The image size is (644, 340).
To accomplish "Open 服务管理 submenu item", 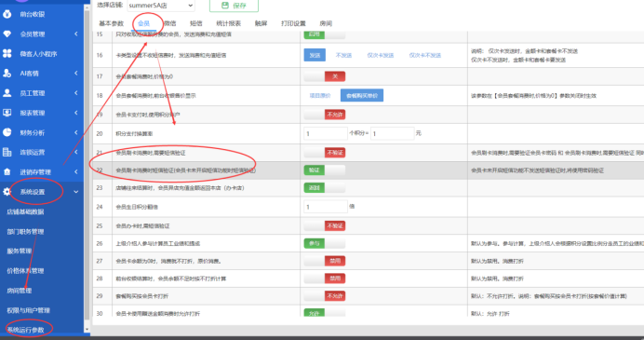I will 19,251.
